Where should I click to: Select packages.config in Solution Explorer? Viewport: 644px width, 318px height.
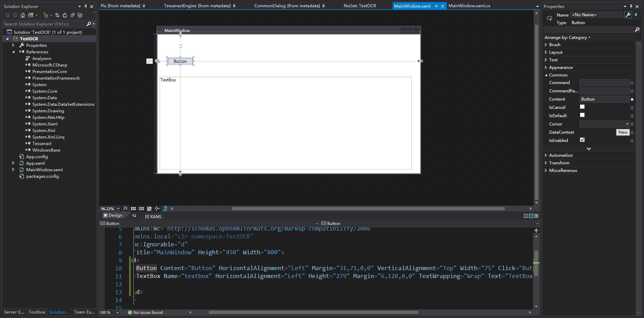coord(42,176)
